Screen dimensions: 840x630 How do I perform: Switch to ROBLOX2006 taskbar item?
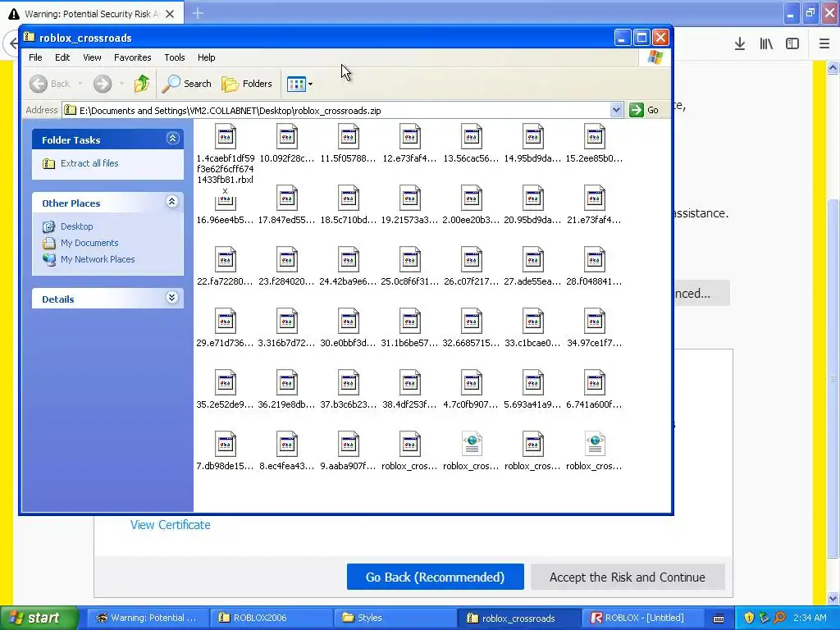click(x=272, y=618)
